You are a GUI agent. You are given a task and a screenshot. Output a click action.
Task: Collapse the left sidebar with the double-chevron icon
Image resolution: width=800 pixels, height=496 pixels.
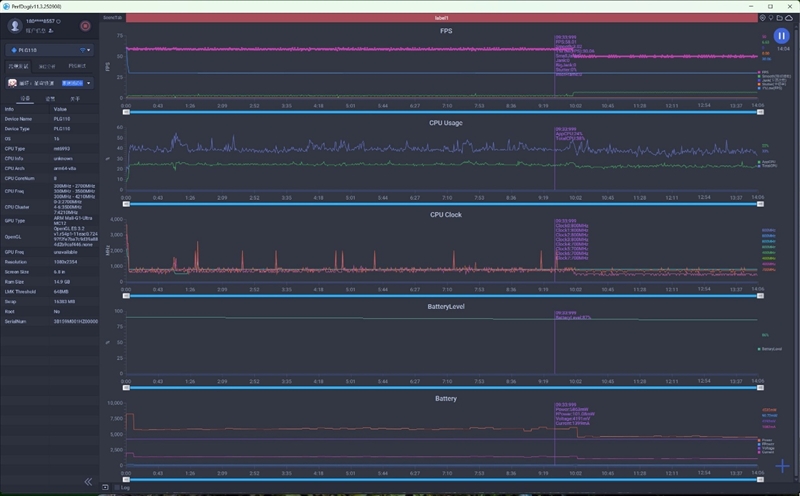pyautogui.click(x=88, y=481)
